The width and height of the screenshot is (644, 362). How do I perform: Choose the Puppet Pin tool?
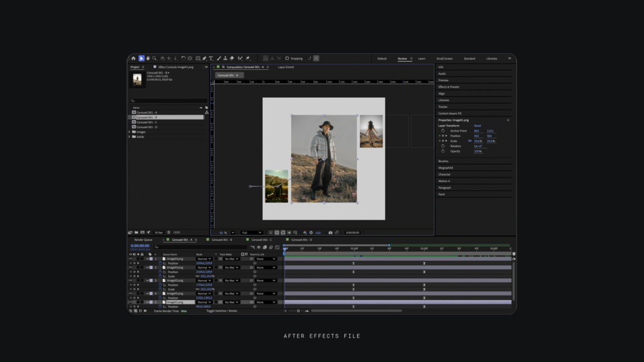248,58
